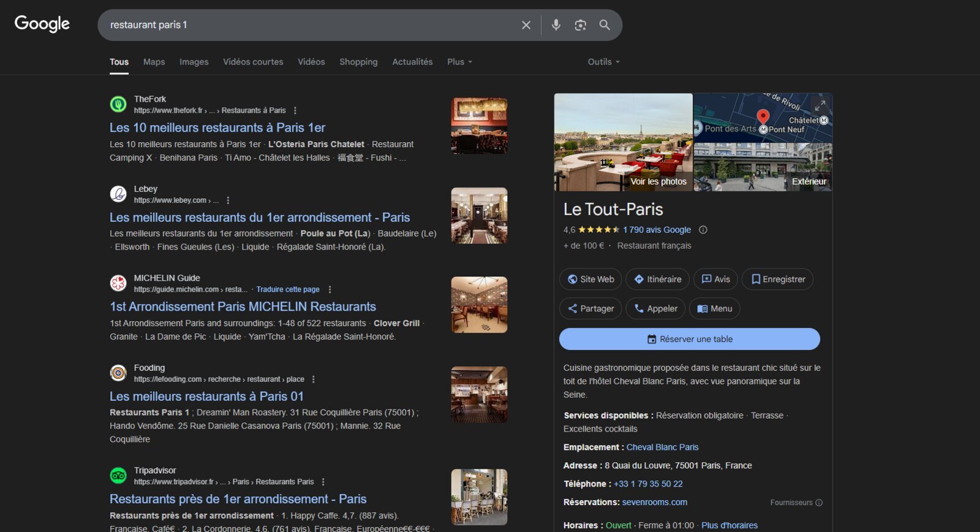Save the restaurant with Enregistrer button
The image size is (980, 532).
[x=778, y=279]
